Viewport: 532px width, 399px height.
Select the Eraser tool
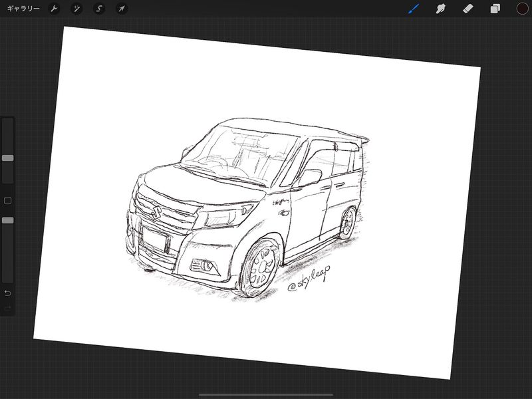[467, 9]
